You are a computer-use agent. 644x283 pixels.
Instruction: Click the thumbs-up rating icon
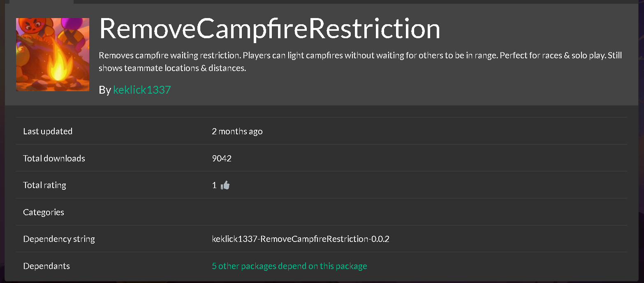(x=225, y=185)
